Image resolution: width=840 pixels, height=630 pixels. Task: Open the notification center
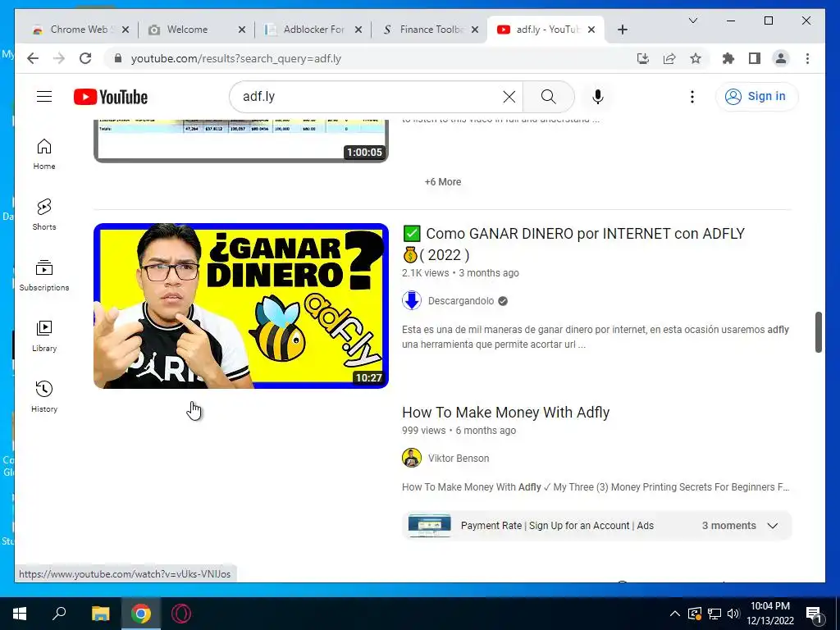point(814,614)
